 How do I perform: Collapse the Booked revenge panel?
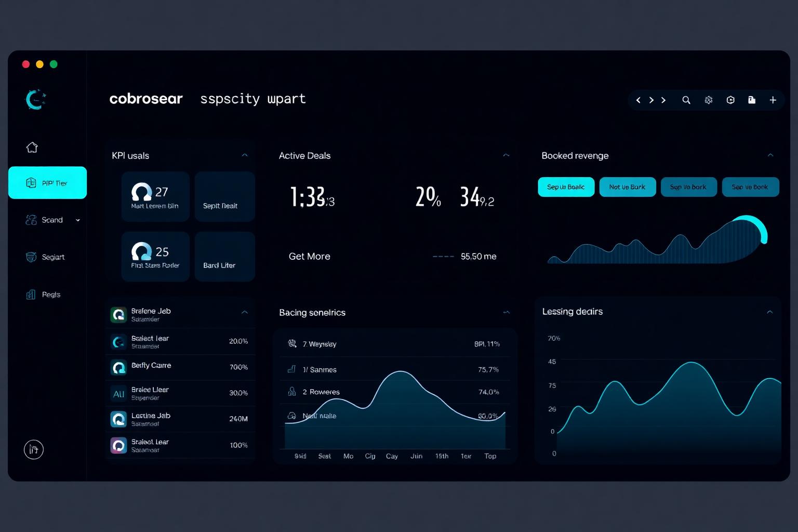(x=770, y=155)
